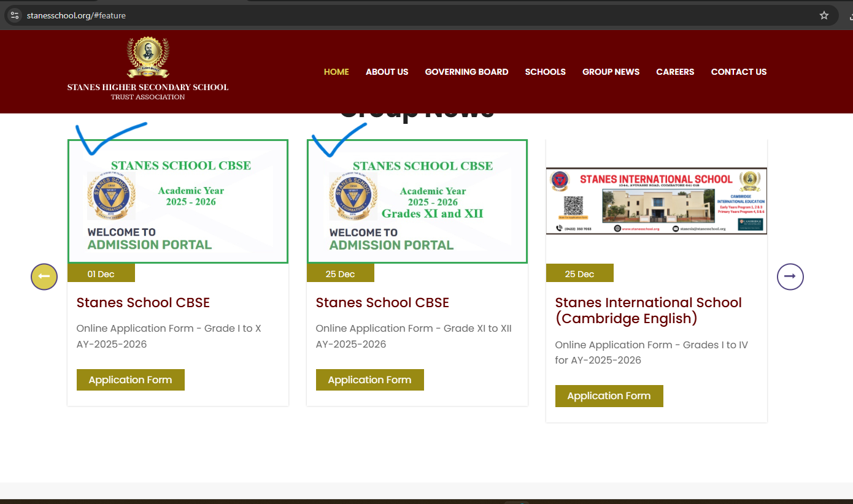Open the CAREERS menu item

[x=675, y=72]
